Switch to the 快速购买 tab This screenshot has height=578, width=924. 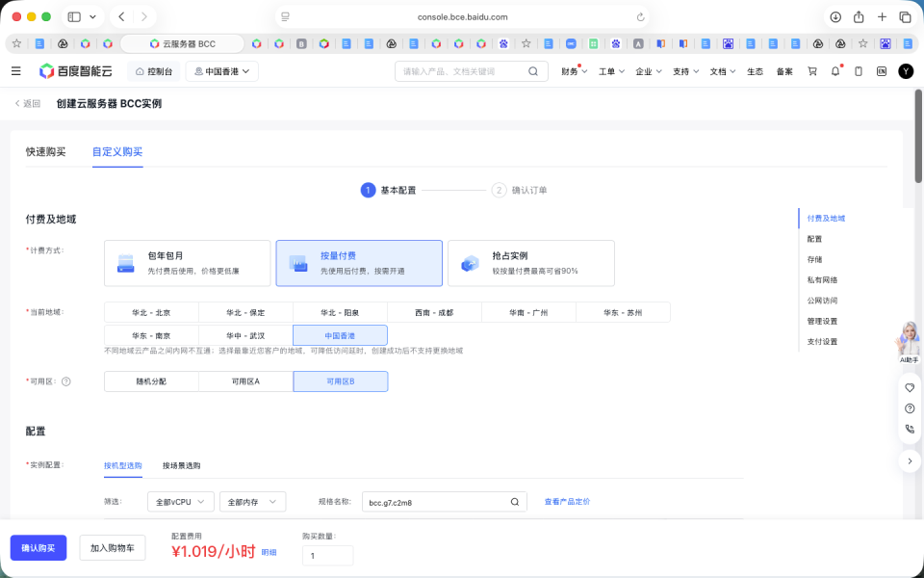pyautogui.click(x=45, y=151)
